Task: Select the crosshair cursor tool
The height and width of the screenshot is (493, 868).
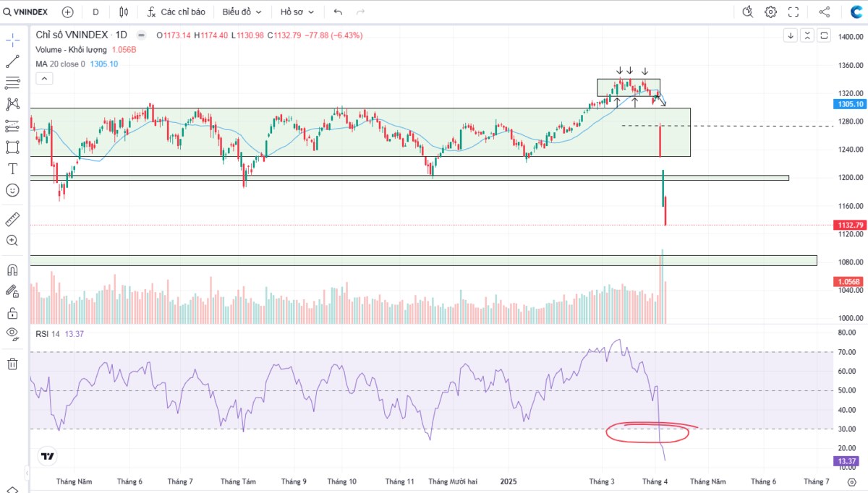Action: (12, 40)
